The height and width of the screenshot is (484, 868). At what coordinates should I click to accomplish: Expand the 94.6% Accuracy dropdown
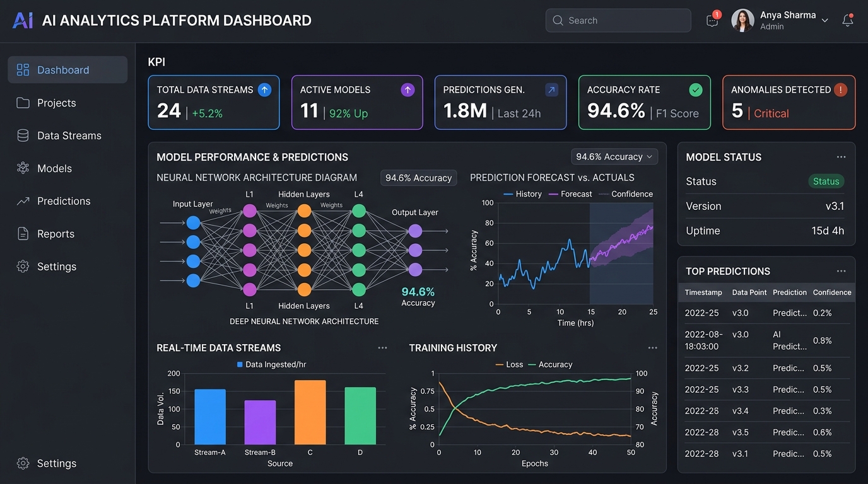point(614,157)
